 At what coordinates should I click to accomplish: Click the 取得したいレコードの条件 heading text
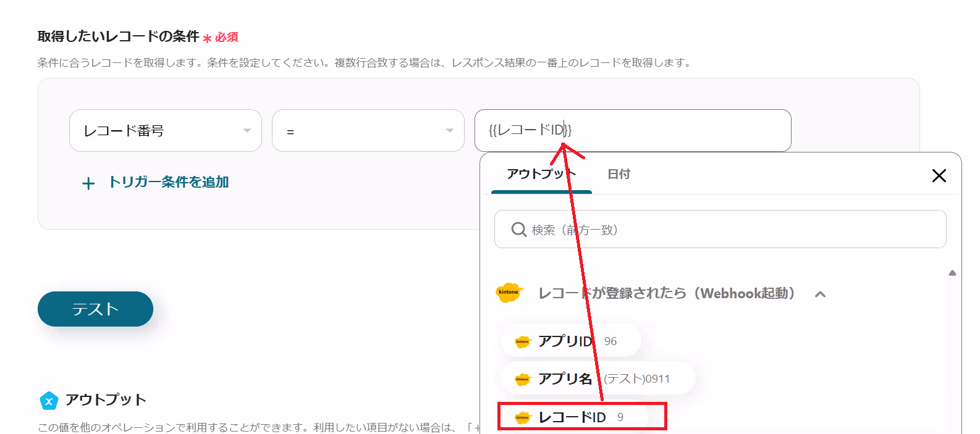[118, 36]
